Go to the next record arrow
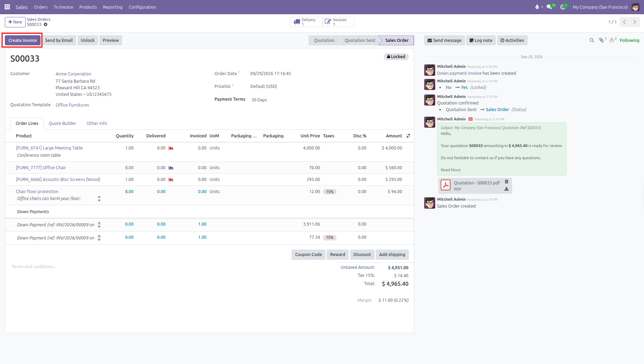644x364 pixels. tap(635, 22)
